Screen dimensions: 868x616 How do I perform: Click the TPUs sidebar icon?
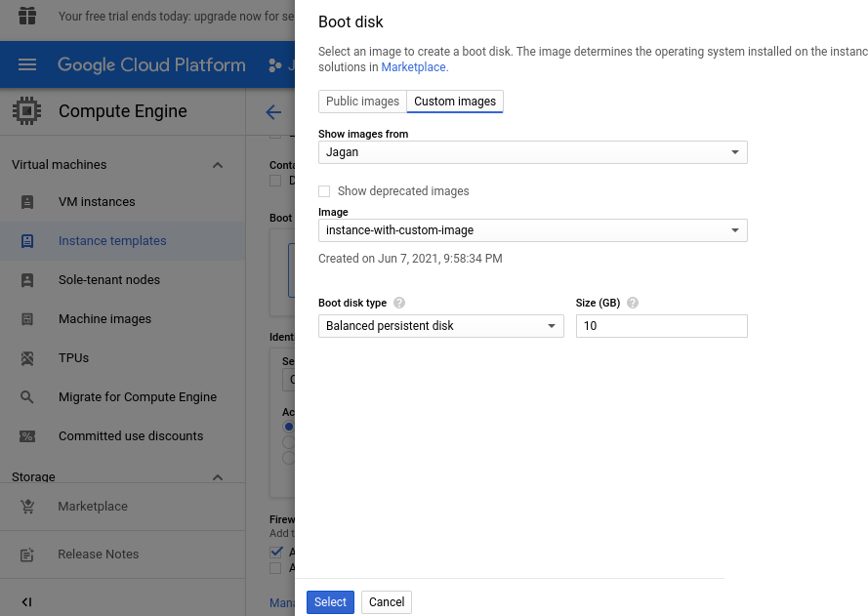[27, 358]
